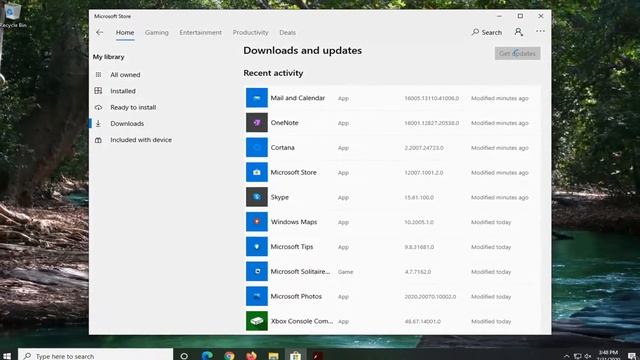Open the notification center icon
Viewport: 640px width, 360px height.
point(632,356)
